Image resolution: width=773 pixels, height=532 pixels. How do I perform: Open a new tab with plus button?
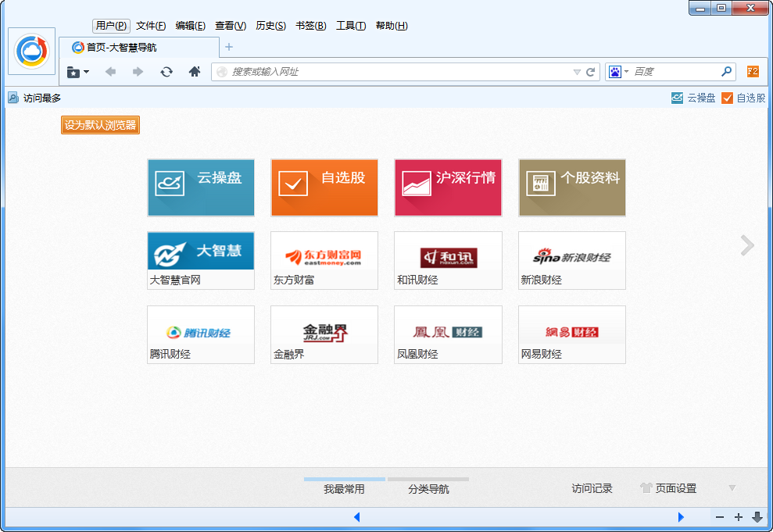point(229,47)
